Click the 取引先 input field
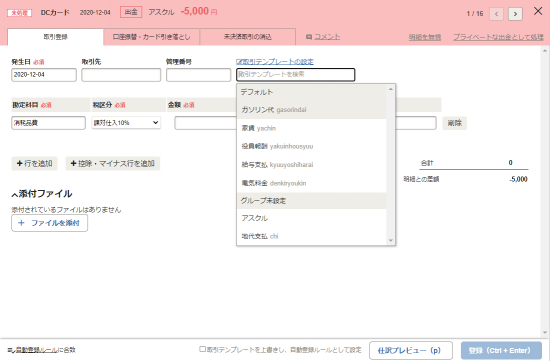The height and width of the screenshot is (361, 550). (x=121, y=75)
